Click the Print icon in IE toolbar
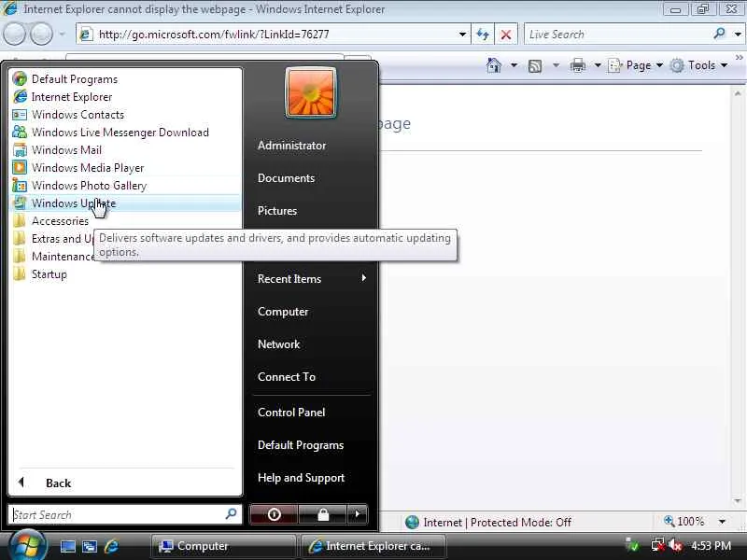The height and width of the screenshot is (560, 747). [x=578, y=65]
